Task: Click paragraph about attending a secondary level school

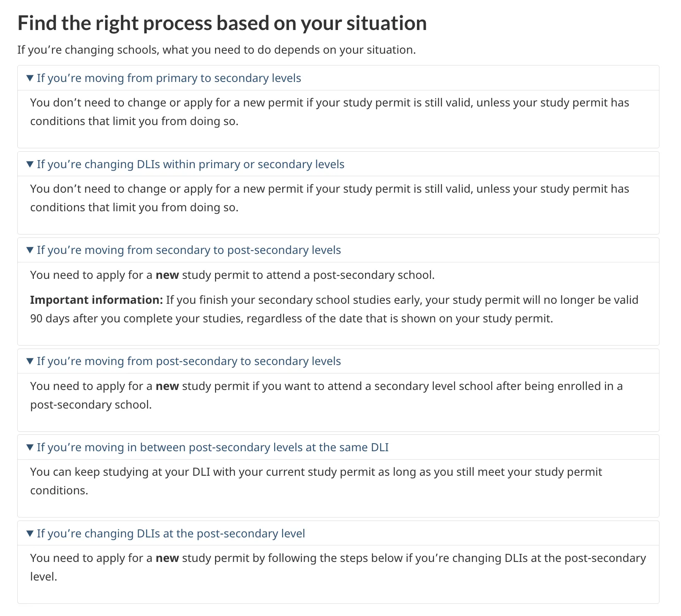Action: point(326,395)
